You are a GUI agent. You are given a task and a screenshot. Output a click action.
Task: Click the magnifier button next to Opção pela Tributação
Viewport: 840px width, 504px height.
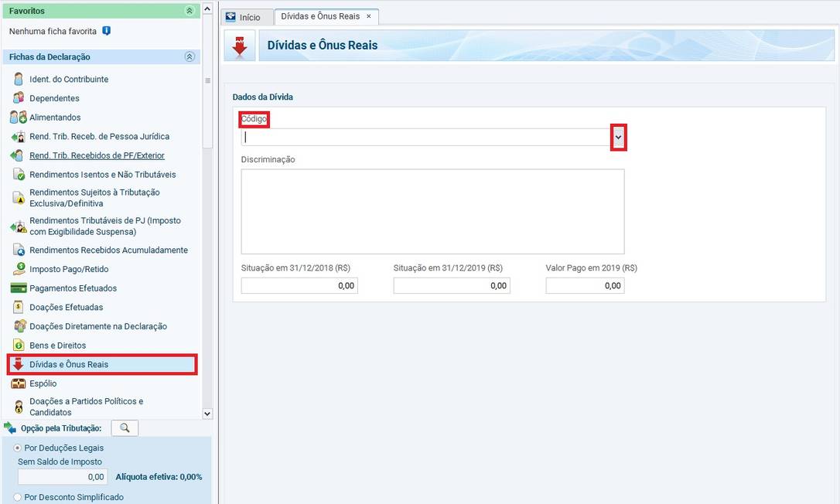click(x=125, y=428)
